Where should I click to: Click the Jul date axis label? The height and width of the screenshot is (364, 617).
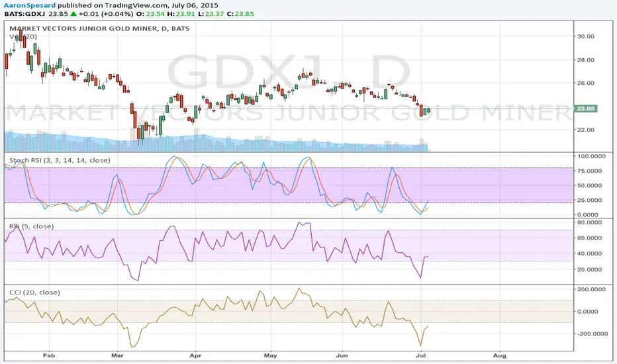click(421, 356)
